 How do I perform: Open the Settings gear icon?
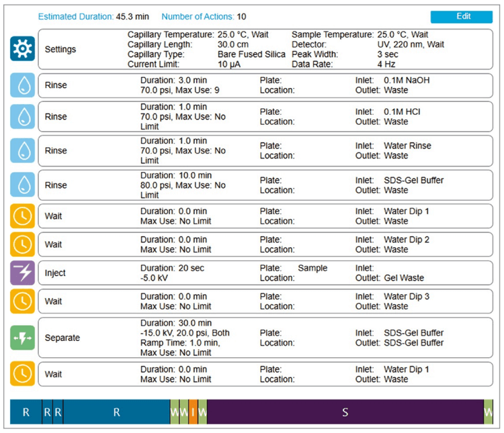22,49
